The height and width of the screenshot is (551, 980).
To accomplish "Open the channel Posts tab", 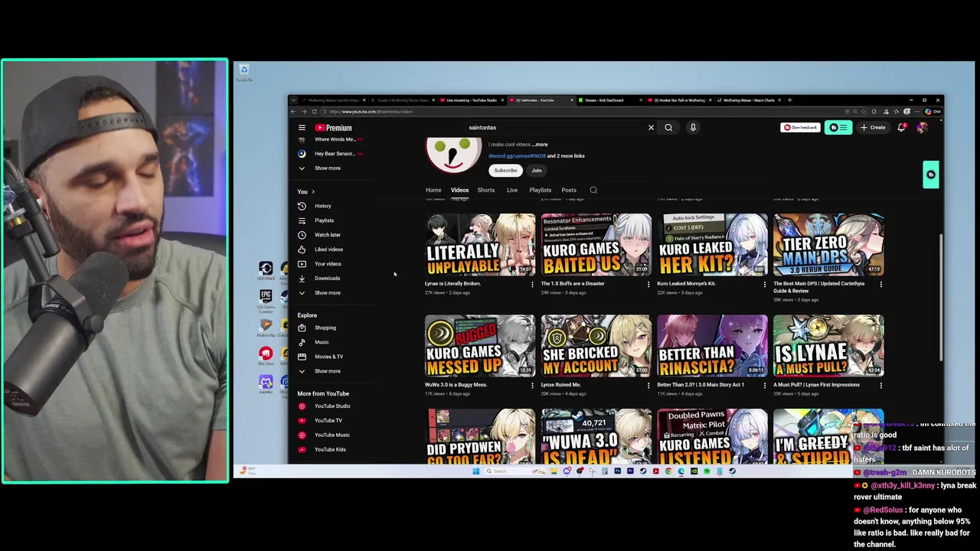I will tap(569, 190).
